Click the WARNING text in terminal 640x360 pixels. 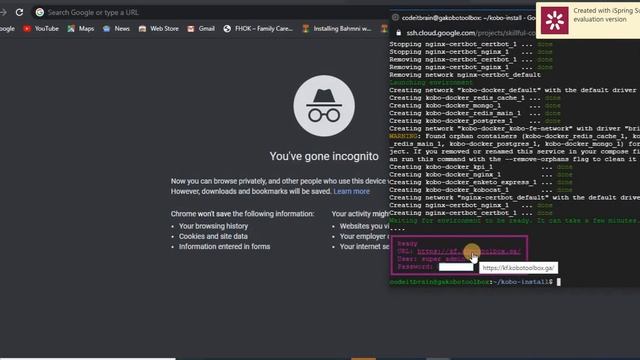click(403, 136)
